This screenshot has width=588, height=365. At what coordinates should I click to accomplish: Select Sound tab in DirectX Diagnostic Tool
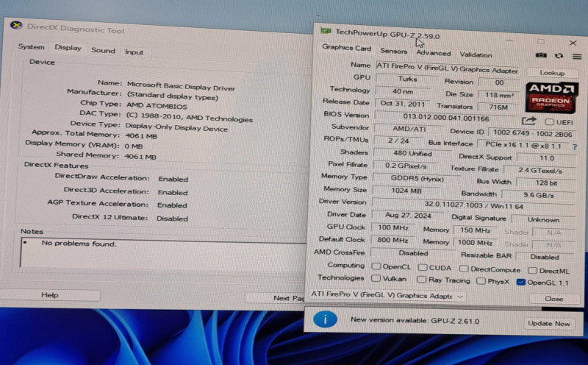pyautogui.click(x=103, y=50)
